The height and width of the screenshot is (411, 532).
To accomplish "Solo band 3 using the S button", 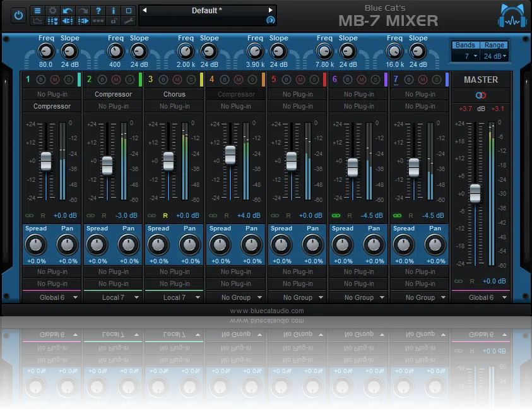I will [x=191, y=79].
